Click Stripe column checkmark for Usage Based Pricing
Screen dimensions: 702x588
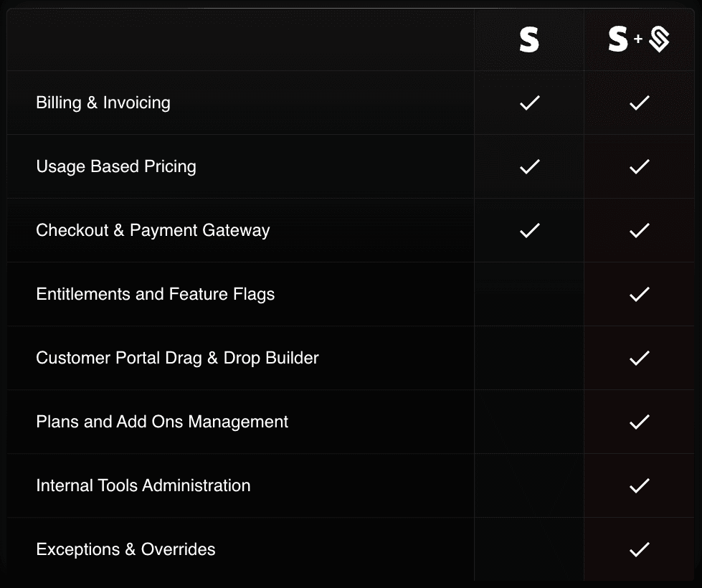[529, 166]
